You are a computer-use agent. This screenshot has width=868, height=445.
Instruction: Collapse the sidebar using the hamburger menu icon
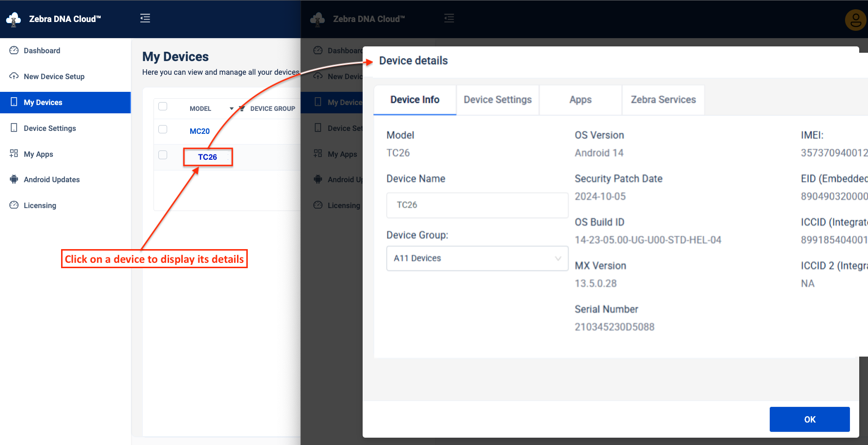145,19
